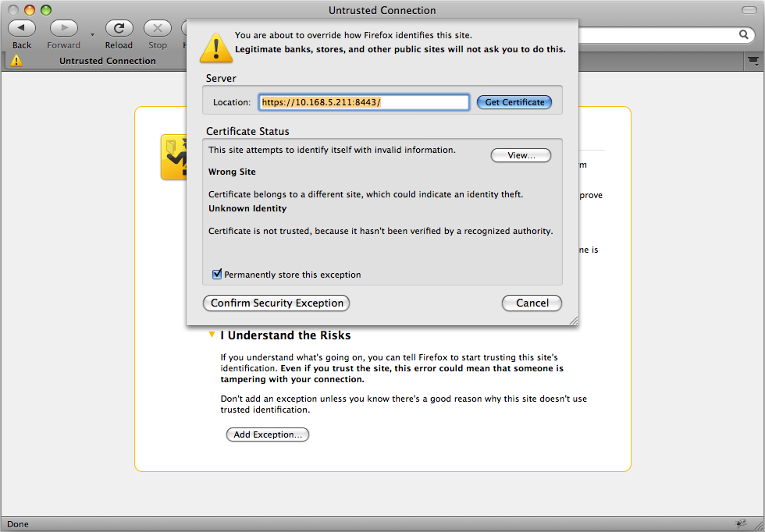The image size is (765, 532).
Task: Click the Unknown Identity heading
Action: [x=247, y=208]
